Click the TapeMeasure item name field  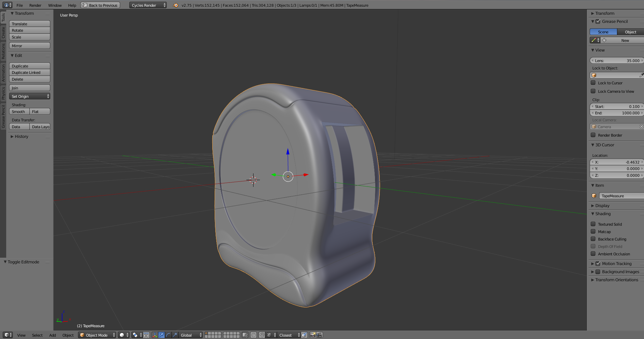621,196
